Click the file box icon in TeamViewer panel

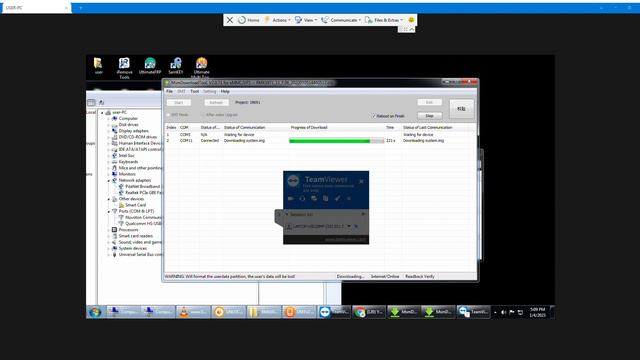point(325,198)
